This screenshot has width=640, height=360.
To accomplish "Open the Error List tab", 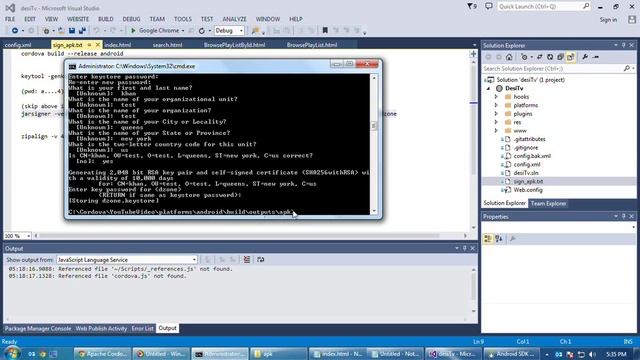I will tap(142, 328).
